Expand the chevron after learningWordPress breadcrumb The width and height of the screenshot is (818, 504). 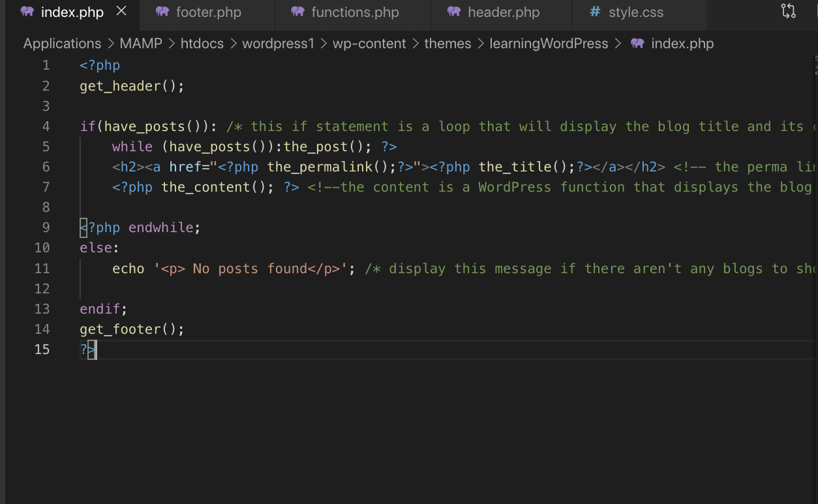(617, 44)
